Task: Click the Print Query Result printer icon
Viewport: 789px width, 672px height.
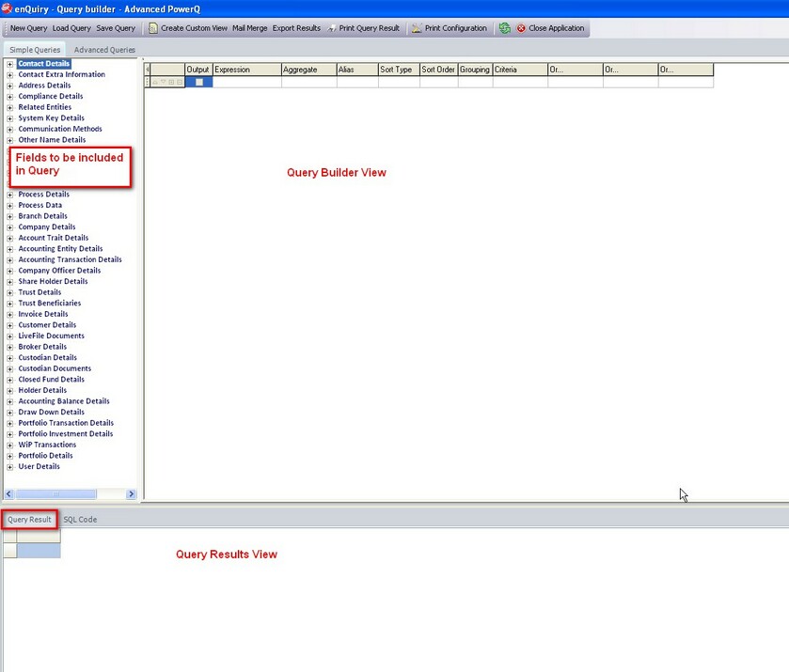Action: (332, 29)
